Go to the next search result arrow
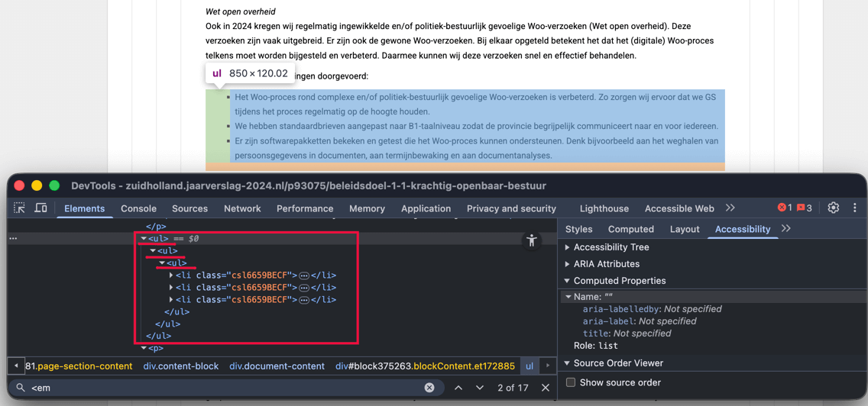The width and height of the screenshot is (868, 406). pyautogui.click(x=480, y=388)
